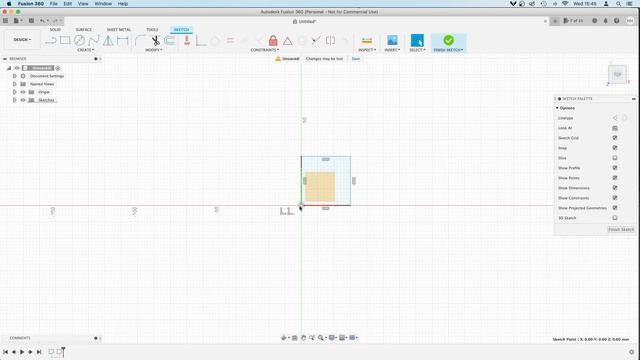640x360 pixels.
Task: Switch to the Tools tab
Action: 152,29
